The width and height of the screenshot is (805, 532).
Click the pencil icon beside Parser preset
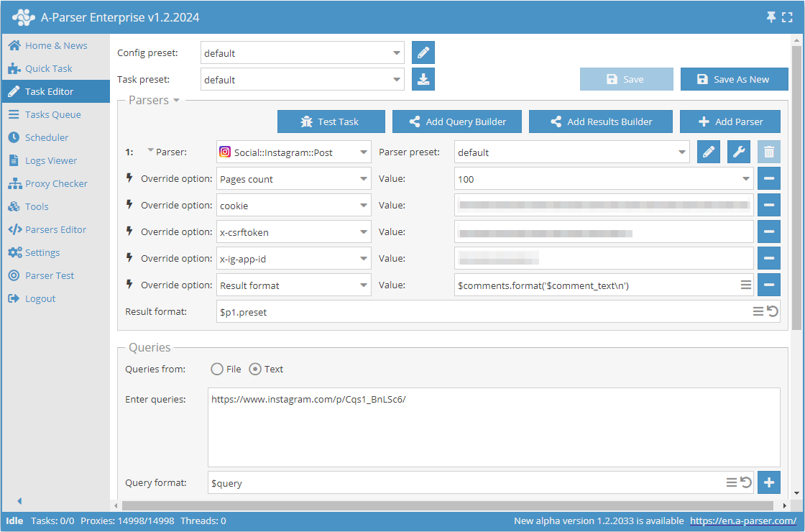(x=709, y=152)
